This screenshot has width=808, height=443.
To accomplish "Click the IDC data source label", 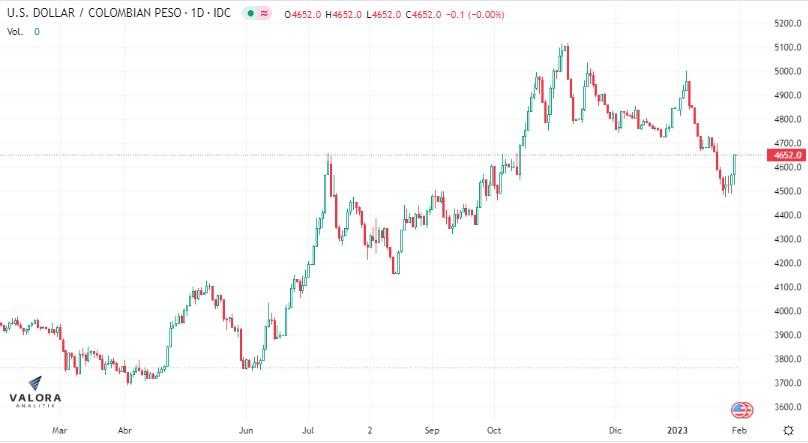I will pyautogui.click(x=222, y=13).
